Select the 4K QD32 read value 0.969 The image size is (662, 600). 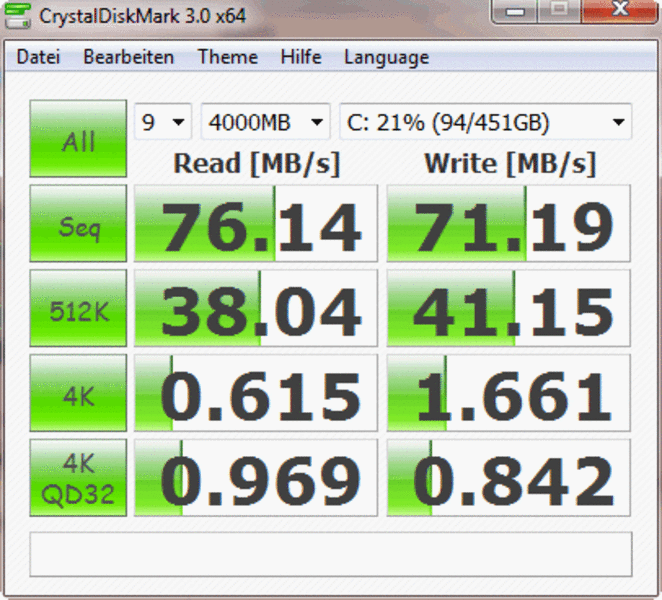pos(256,478)
